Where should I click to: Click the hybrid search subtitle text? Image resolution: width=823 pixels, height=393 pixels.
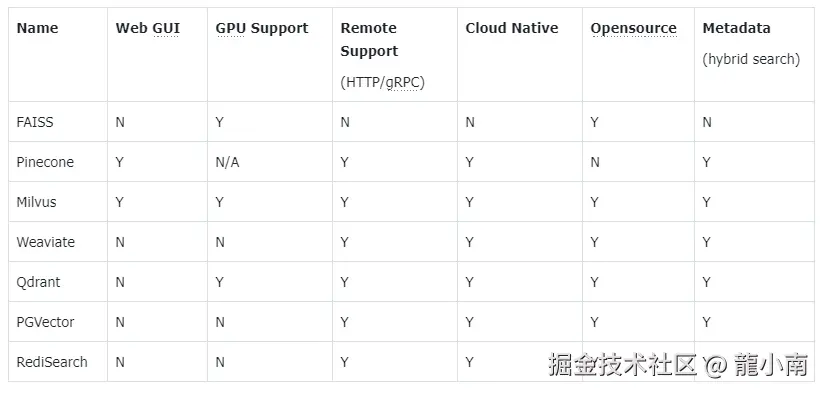(751, 59)
